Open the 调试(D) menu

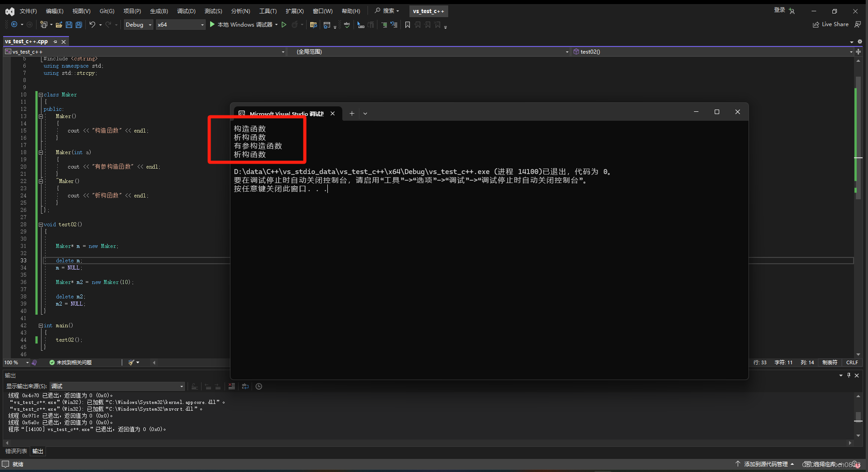coord(186,11)
